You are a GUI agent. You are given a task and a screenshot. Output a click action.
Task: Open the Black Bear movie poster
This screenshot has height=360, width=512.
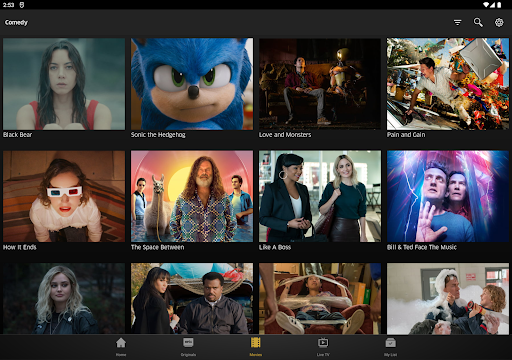(64, 84)
